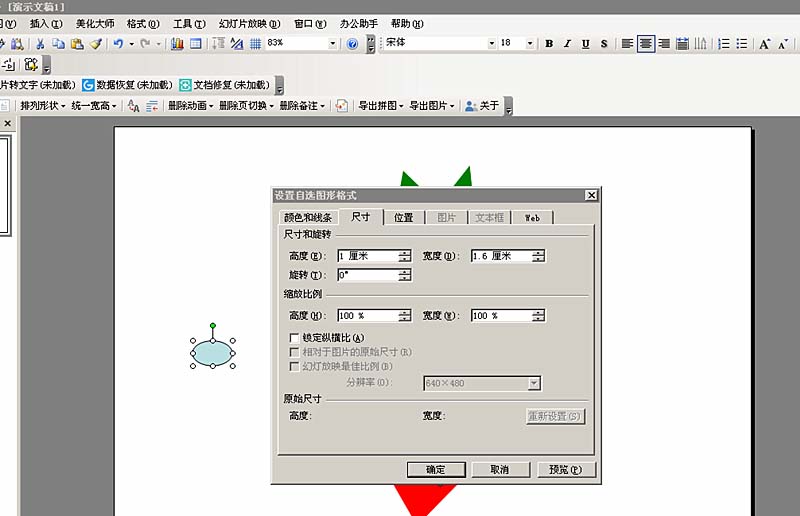Click 取消 button in dialog
The image size is (800, 516).
(x=501, y=470)
